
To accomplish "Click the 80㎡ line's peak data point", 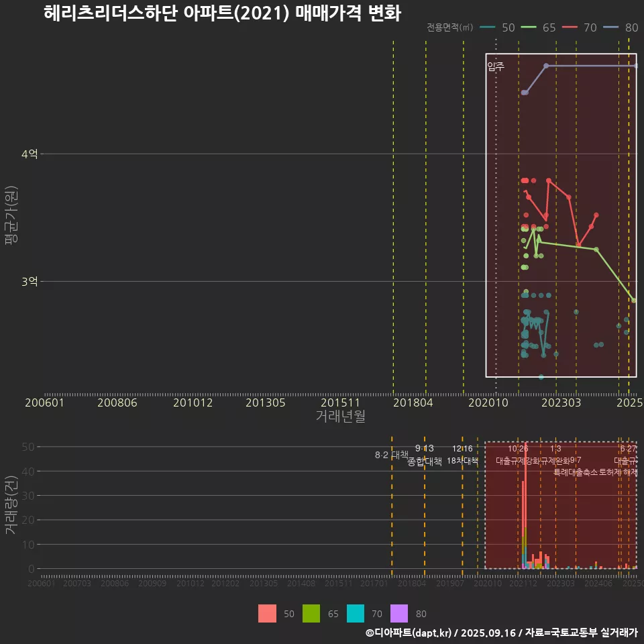I will pos(546,66).
